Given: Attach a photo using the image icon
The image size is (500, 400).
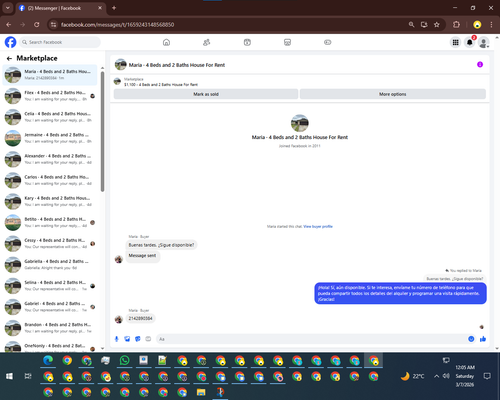Looking at the screenshot, I should pyautogui.click(x=127, y=339).
